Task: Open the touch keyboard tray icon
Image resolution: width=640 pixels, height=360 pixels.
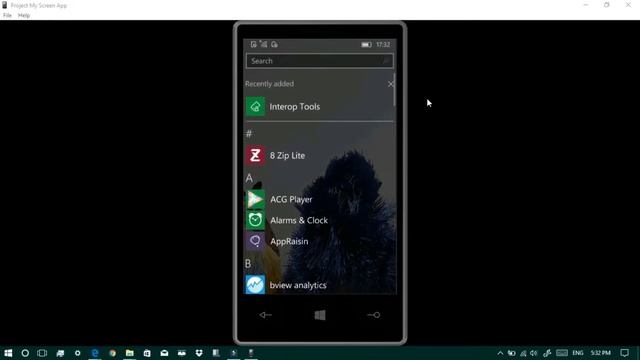Action: point(562,353)
